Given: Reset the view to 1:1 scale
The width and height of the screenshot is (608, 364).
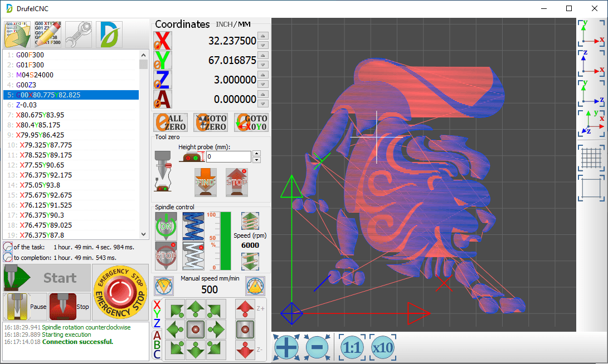Looking at the screenshot, I should pos(352,347).
